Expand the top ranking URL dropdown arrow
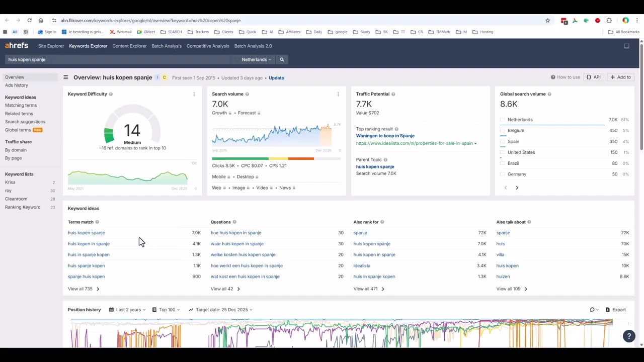This screenshot has height=362, width=644. click(x=475, y=143)
